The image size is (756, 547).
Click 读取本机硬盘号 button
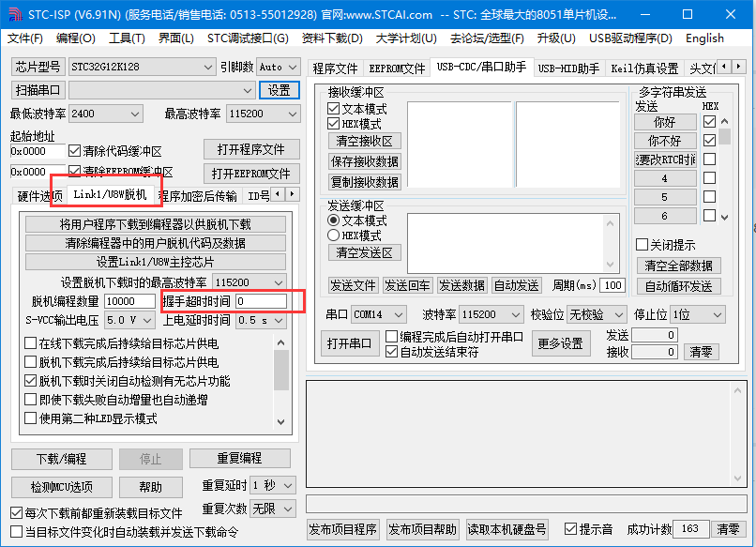pos(507,529)
